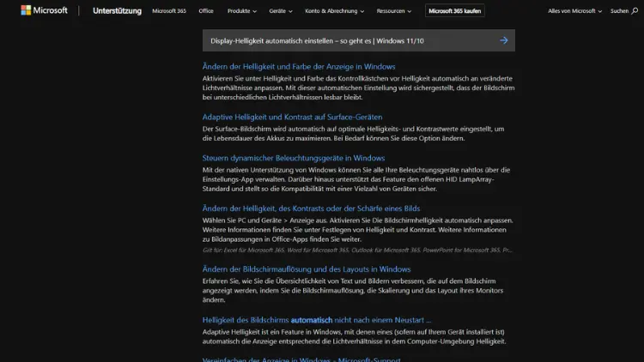Image resolution: width=644 pixels, height=362 pixels.
Task: Click description starting 'Der Surface-Bildschirm wird automatisch'
Action: click(x=353, y=134)
